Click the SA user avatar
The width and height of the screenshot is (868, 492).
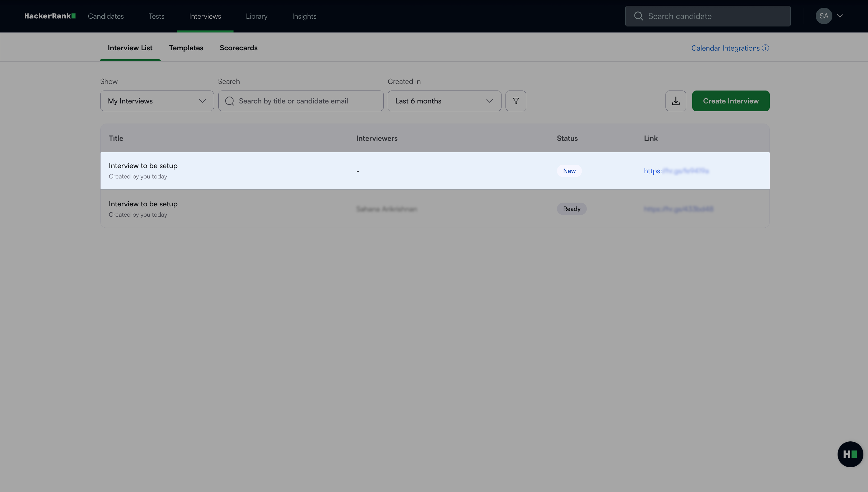823,16
